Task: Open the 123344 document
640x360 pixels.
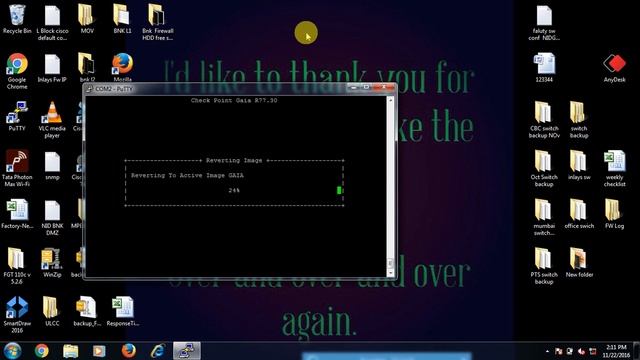Action: click(x=544, y=68)
